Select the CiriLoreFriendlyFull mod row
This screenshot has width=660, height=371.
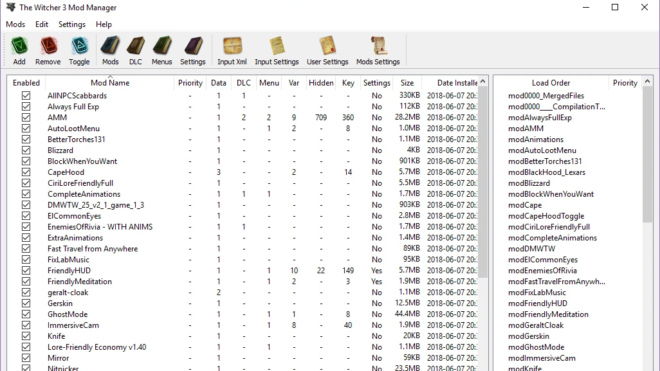click(x=243, y=183)
